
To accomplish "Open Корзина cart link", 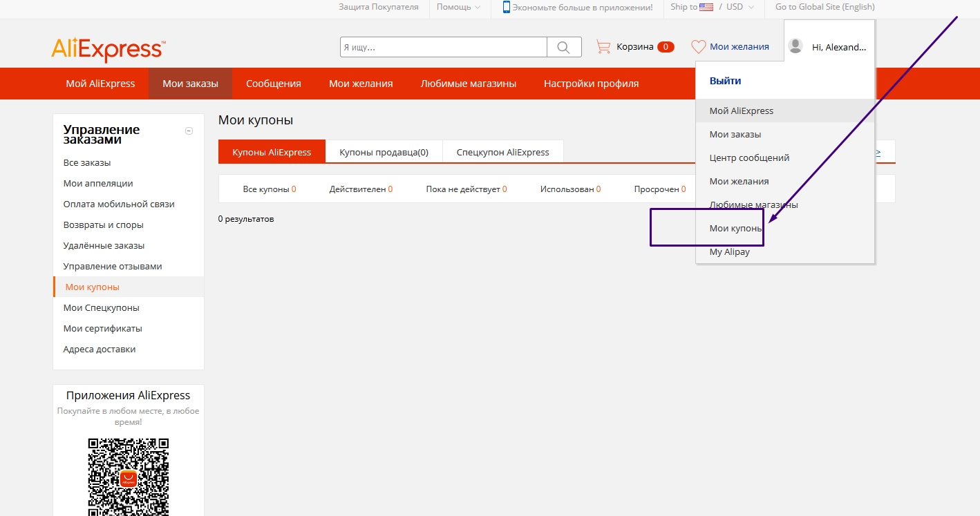I will click(634, 47).
